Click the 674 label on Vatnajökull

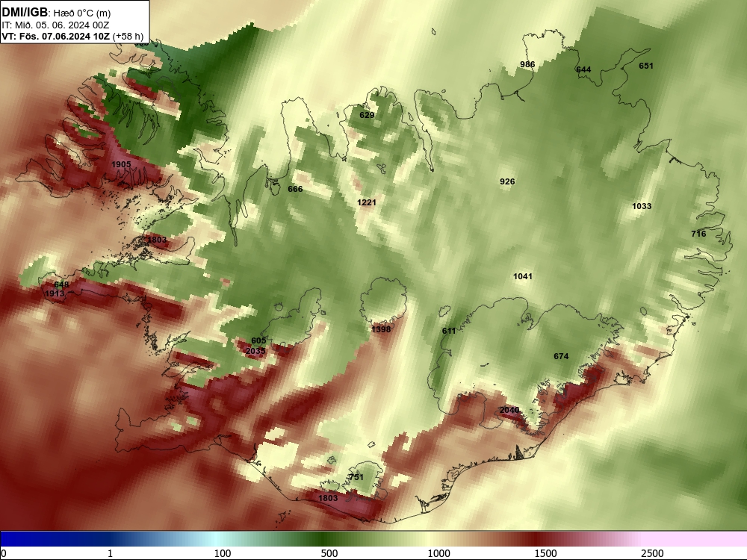(561, 356)
